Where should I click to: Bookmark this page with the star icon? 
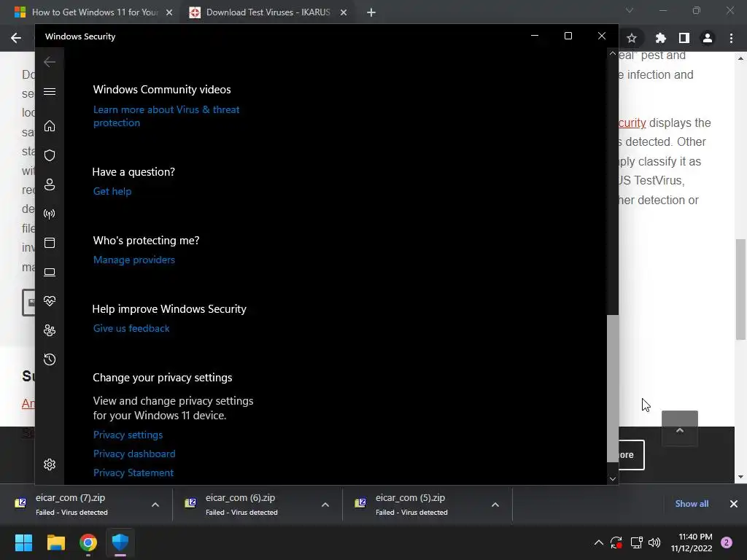point(632,38)
